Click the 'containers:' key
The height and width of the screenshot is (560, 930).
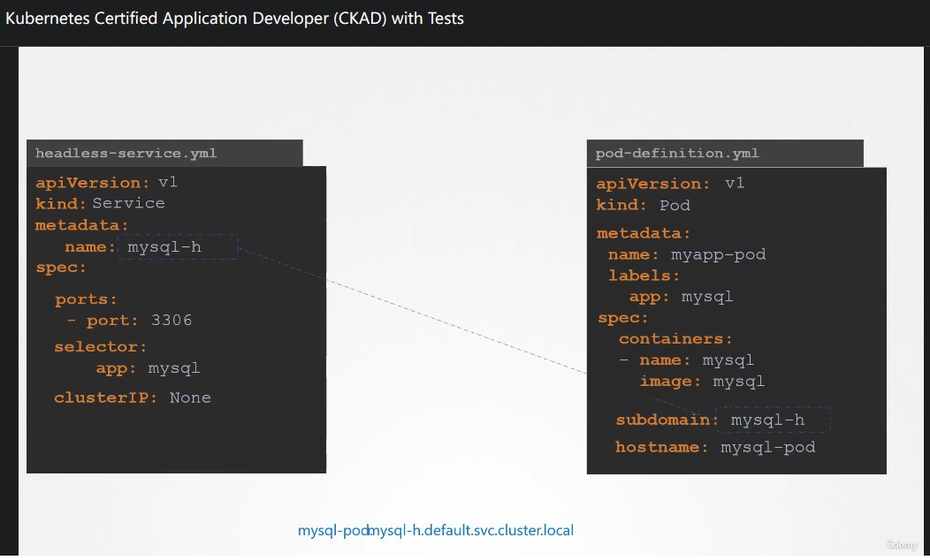(675, 339)
